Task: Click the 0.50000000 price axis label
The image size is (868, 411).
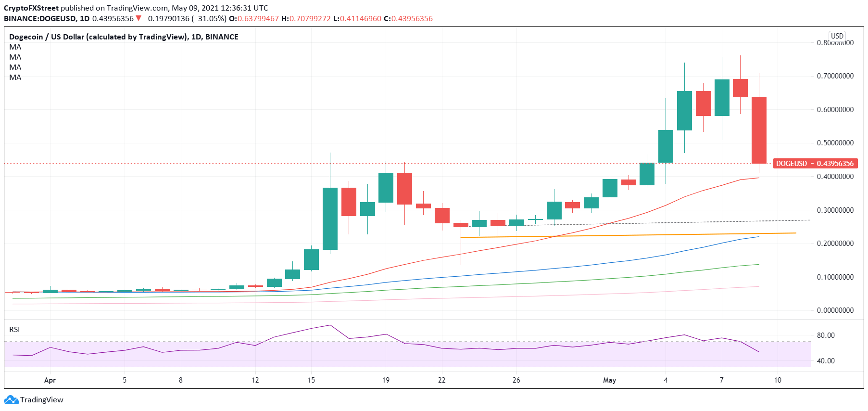Action: (835, 143)
